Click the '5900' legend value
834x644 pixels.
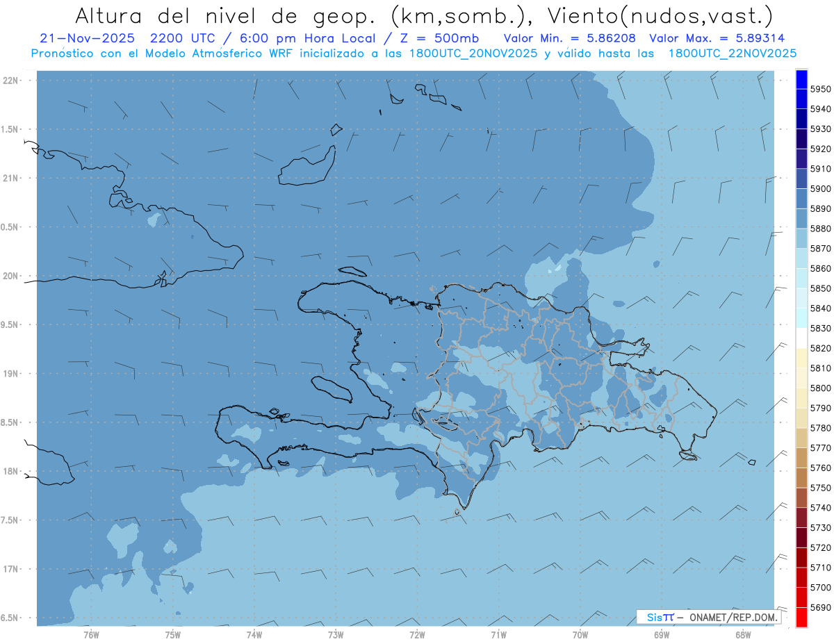(820, 189)
